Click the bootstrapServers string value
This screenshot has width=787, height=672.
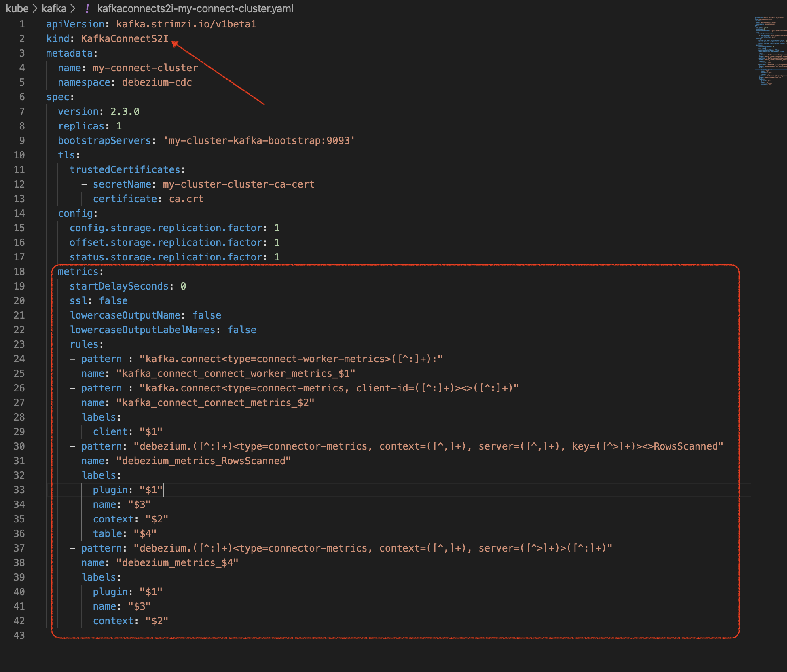coord(259,141)
